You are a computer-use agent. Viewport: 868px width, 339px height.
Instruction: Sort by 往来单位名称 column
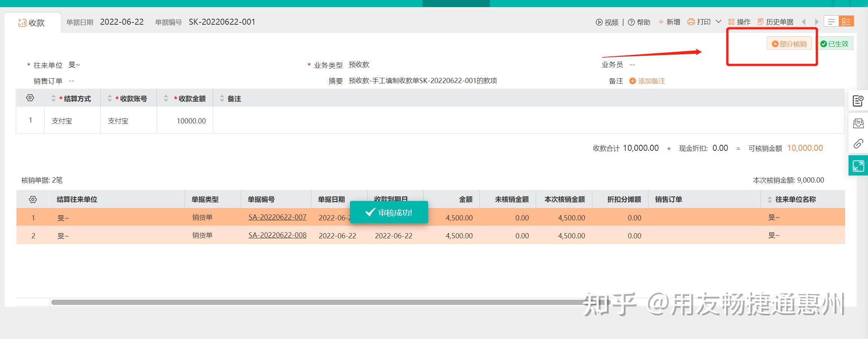coord(770,199)
